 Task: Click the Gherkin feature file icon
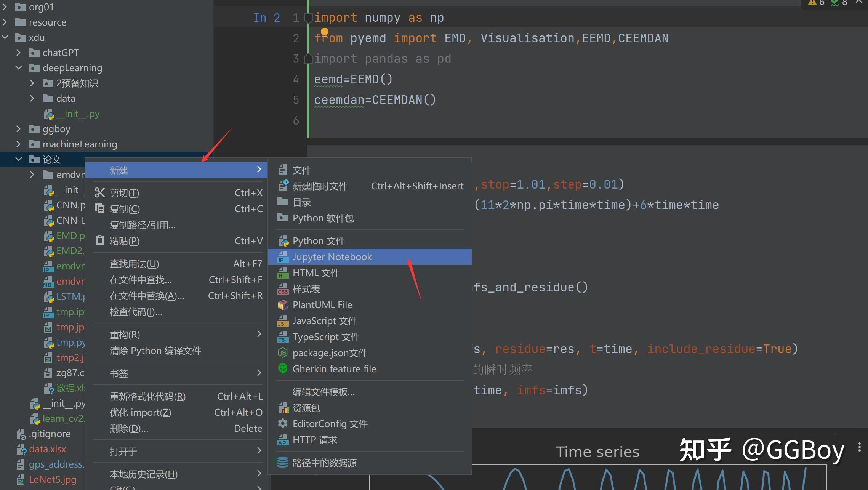click(283, 368)
